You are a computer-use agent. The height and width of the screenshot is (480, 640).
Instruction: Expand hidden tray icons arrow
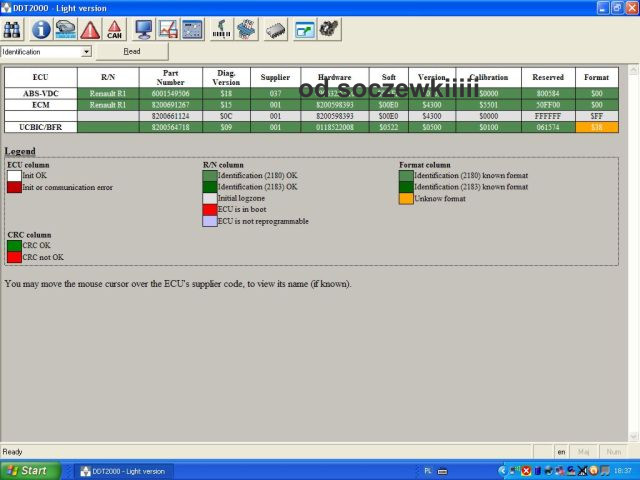[502, 471]
